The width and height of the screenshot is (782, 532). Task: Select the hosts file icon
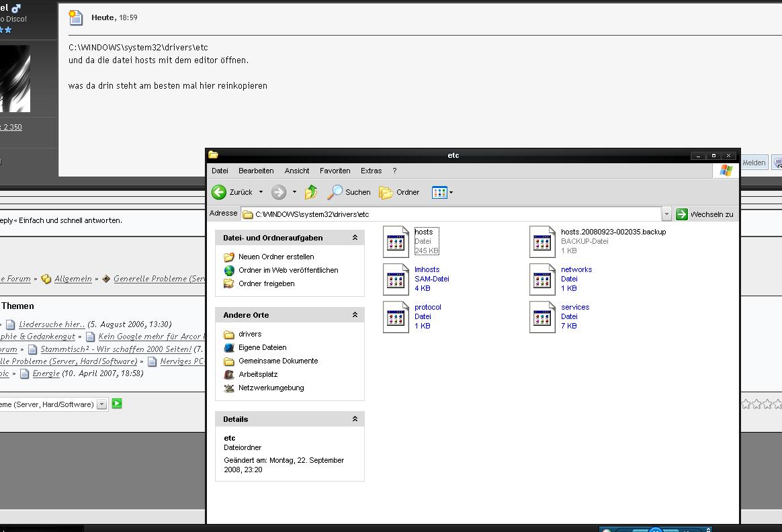(x=396, y=241)
